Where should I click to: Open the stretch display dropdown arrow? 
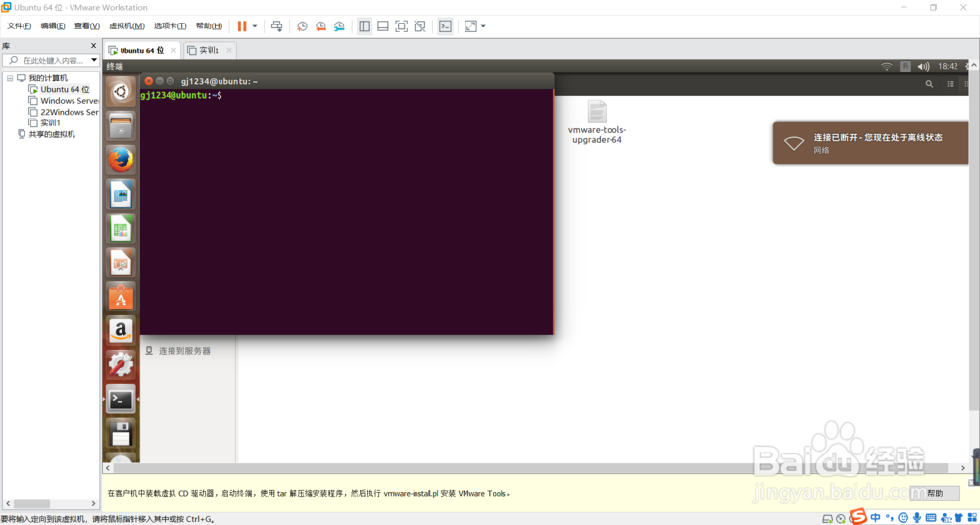point(483,26)
